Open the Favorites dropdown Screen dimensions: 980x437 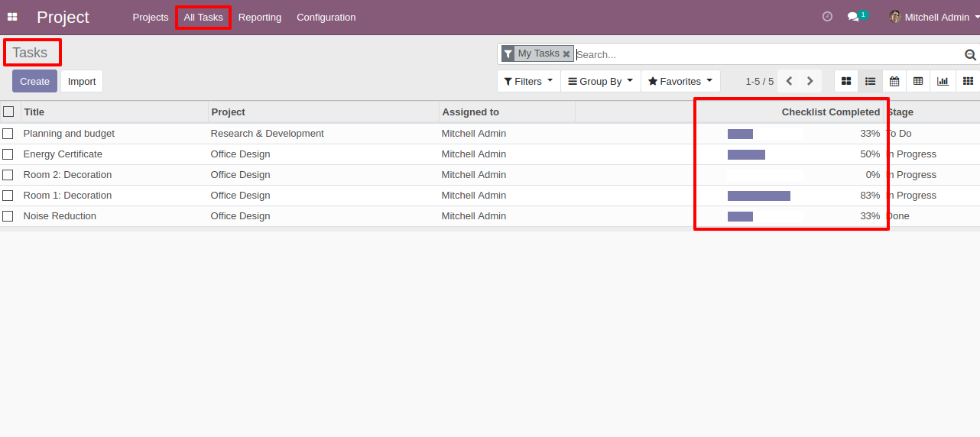coord(680,81)
